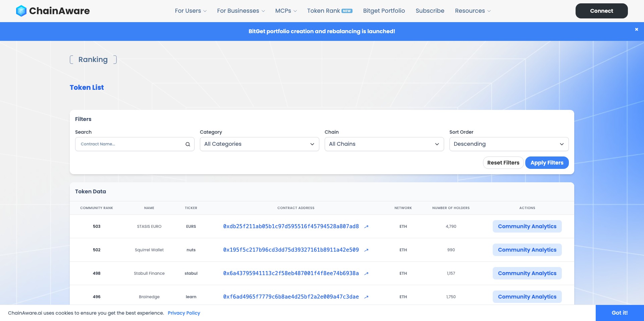The width and height of the screenshot is (644, 321).
Task: Open external link arrow for Squirrel Wallet address
Action: click(x=366, y=250)
